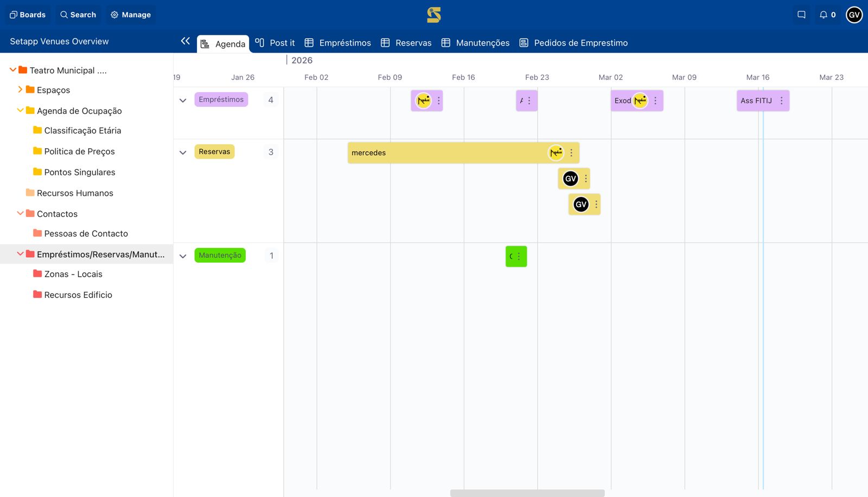This screenshot has width=868, height=497.
Task: Collapse the Teatro Municipal folder
Action: [12, 69]
